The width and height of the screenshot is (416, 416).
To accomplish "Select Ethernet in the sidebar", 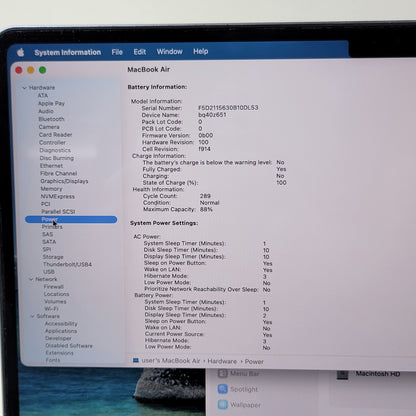I will point(51,166).
